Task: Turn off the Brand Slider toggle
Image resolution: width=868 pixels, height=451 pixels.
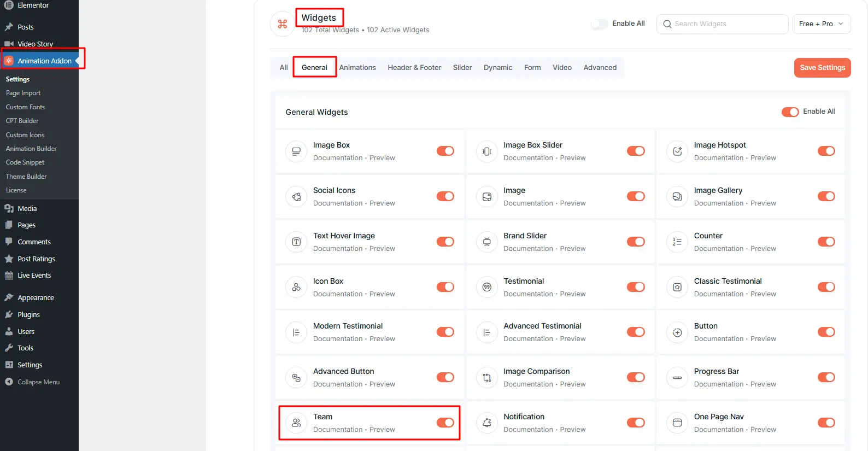Action: (636, 242)
